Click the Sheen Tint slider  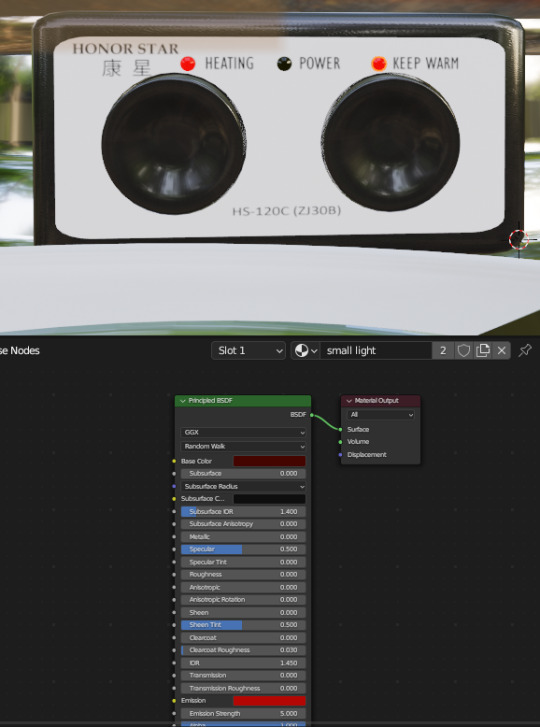click(x=243, y=625)
